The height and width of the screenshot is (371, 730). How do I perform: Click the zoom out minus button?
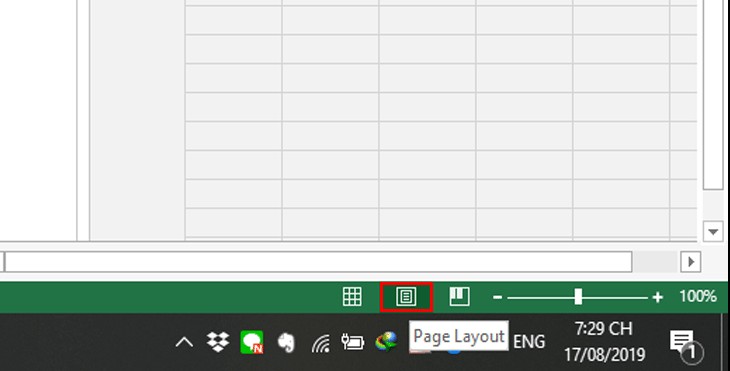point(497,297)
